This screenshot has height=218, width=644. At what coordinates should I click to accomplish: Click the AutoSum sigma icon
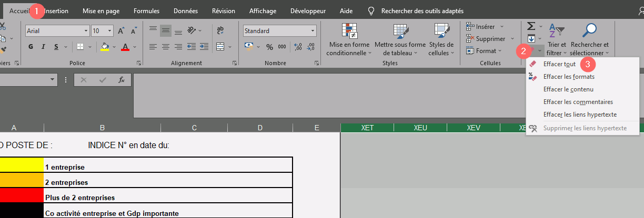(531, 26)
